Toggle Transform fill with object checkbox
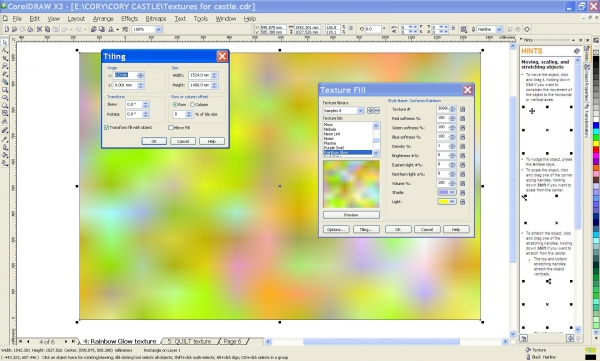 (106, 127)
